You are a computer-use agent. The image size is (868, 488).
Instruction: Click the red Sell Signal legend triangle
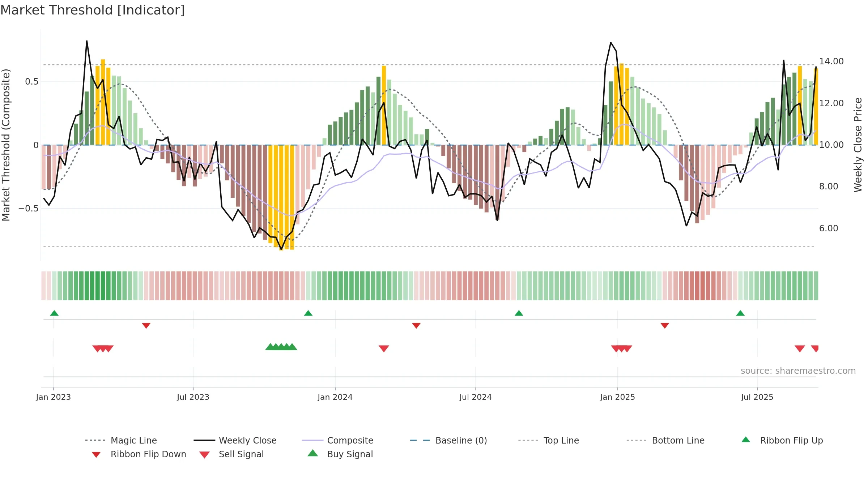click(204, 455)
